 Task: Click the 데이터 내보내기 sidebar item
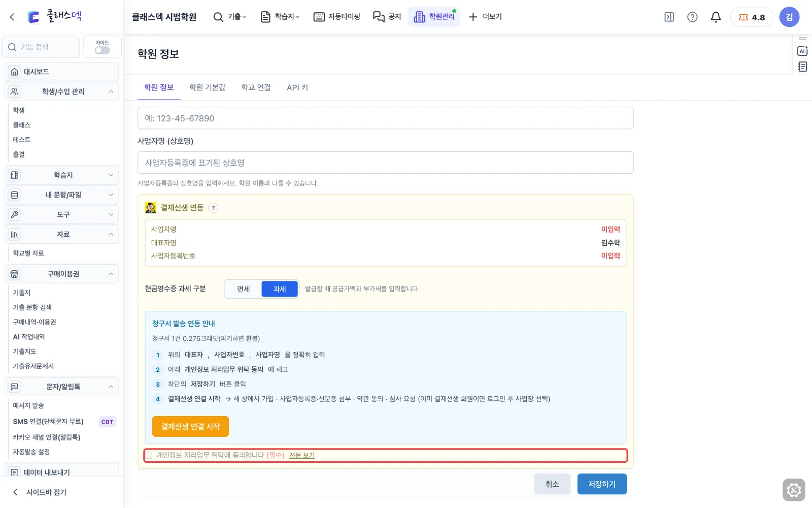(62, 472)
